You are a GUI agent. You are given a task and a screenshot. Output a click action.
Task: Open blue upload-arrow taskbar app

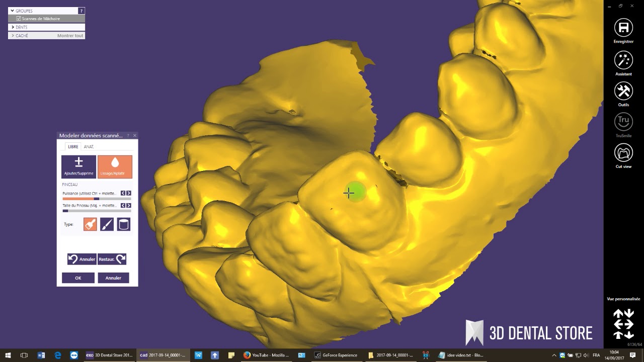tap(215, 355)
